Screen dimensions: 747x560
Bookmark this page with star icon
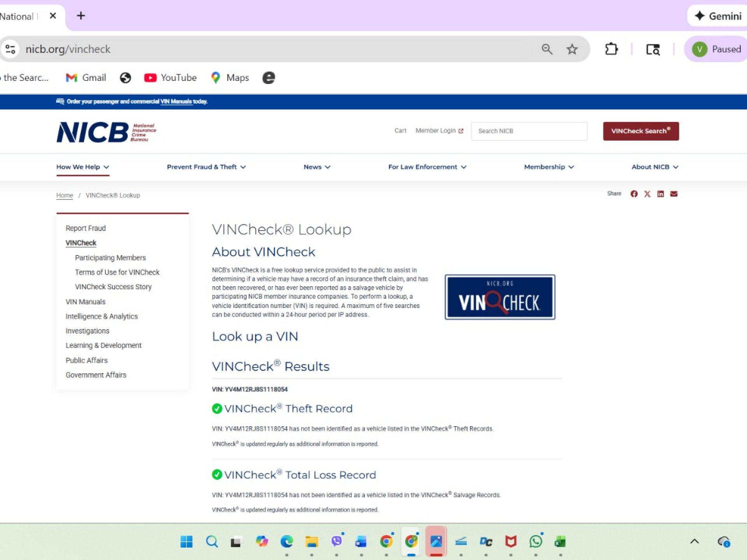572,49
